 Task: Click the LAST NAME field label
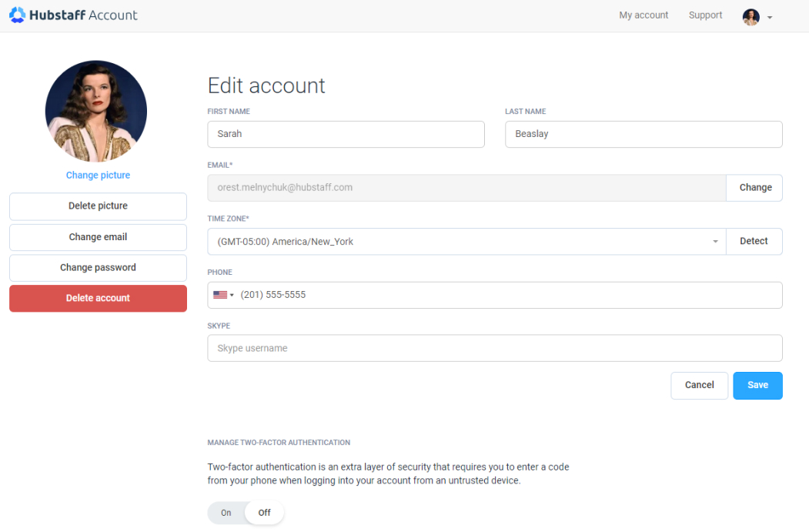pos(525,112)
